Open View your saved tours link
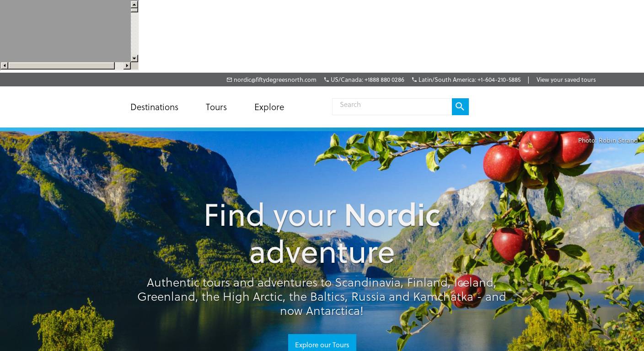Image resolution: width=644 pixels, height=351 pixels. click(x=566, y=80)
